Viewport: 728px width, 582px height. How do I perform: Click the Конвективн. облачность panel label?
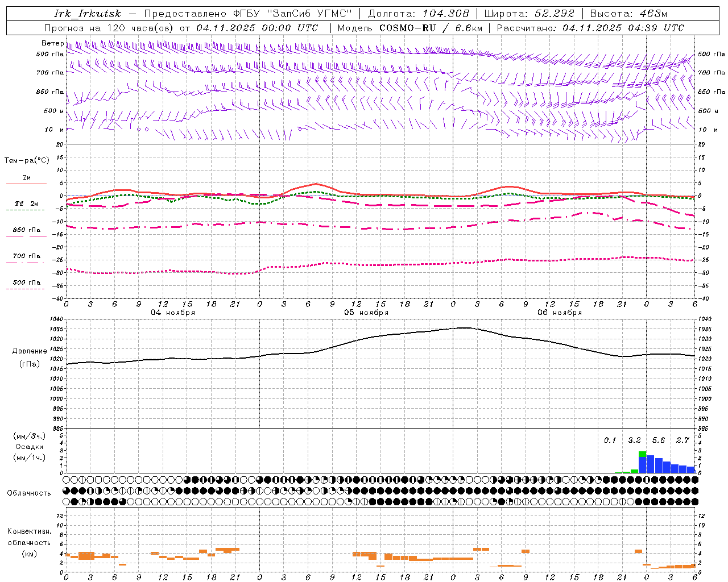[x=30, y=537]
